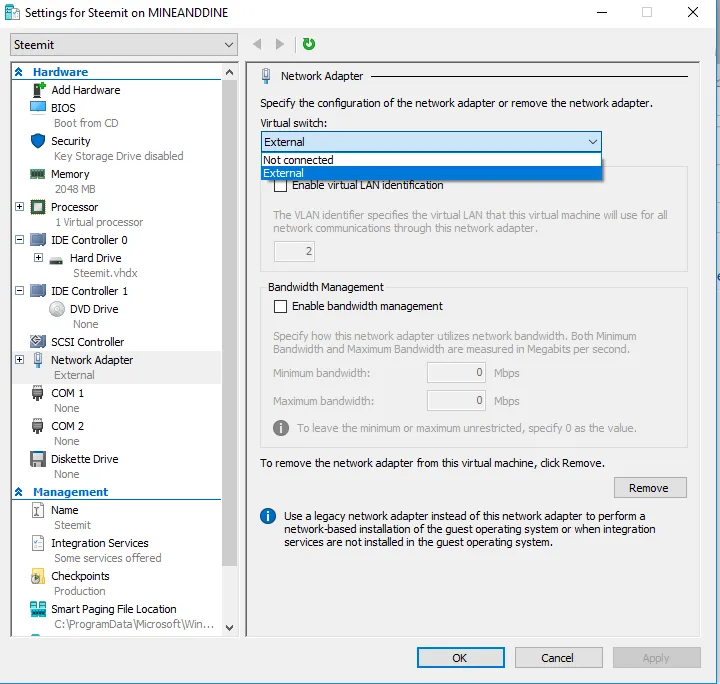Select the Network Adapter tree icon
Image resolution: width=720 pixels, height=684 pixels.
tap(38, 360)
